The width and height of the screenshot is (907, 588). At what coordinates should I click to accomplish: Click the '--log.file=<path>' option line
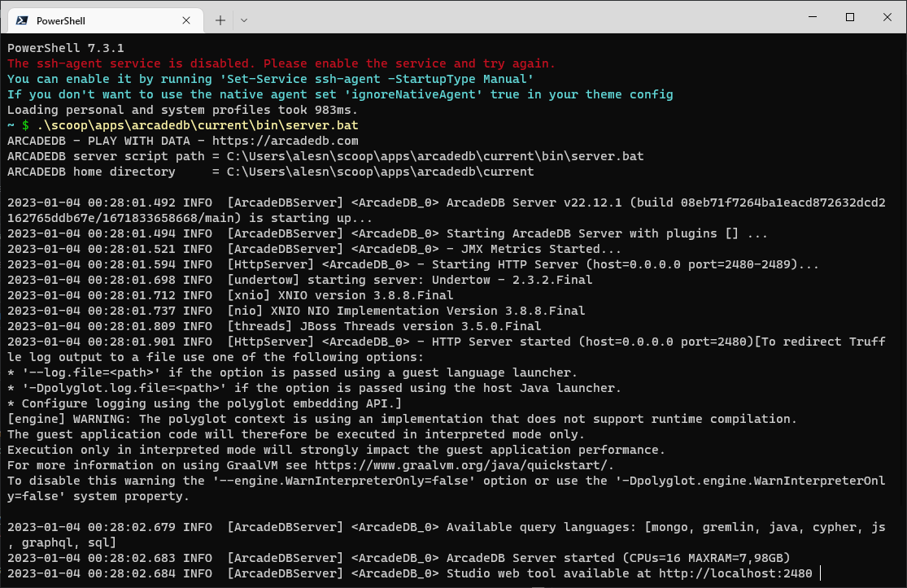click(x=292, y=373)
